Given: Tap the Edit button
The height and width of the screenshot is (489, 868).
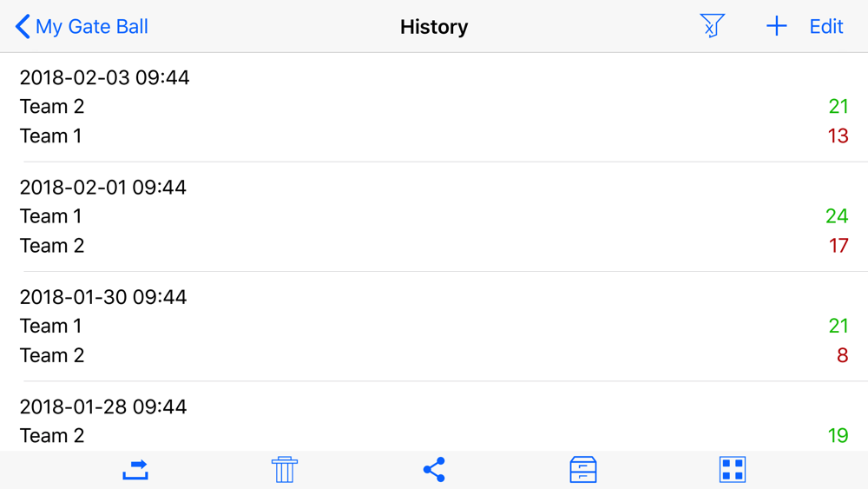Looking at the screenshot, I should pyautogui.click(x=826, y=27).
